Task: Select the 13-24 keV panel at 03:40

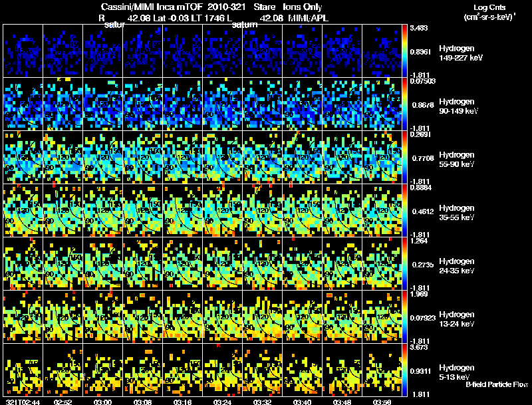Action: click(303, 317)
